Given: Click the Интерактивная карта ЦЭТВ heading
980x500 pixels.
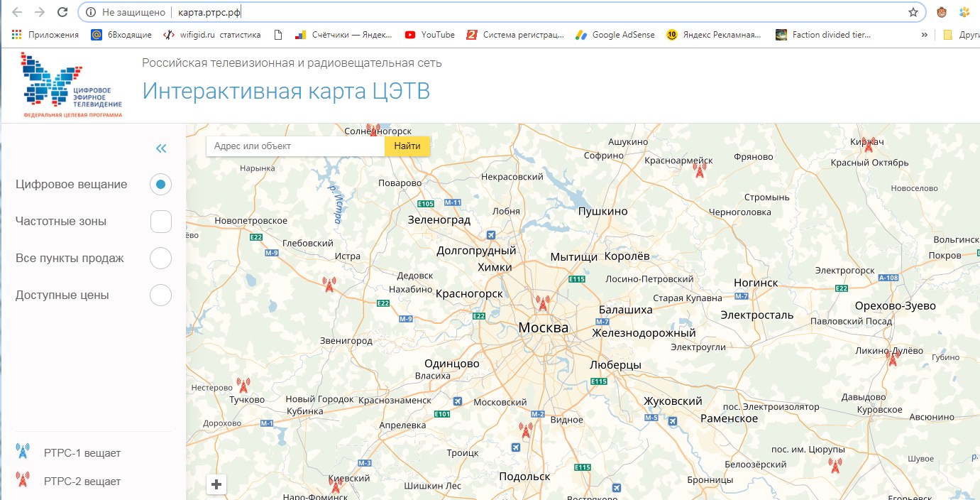Looking at the screenshot, I should [286, 91].
